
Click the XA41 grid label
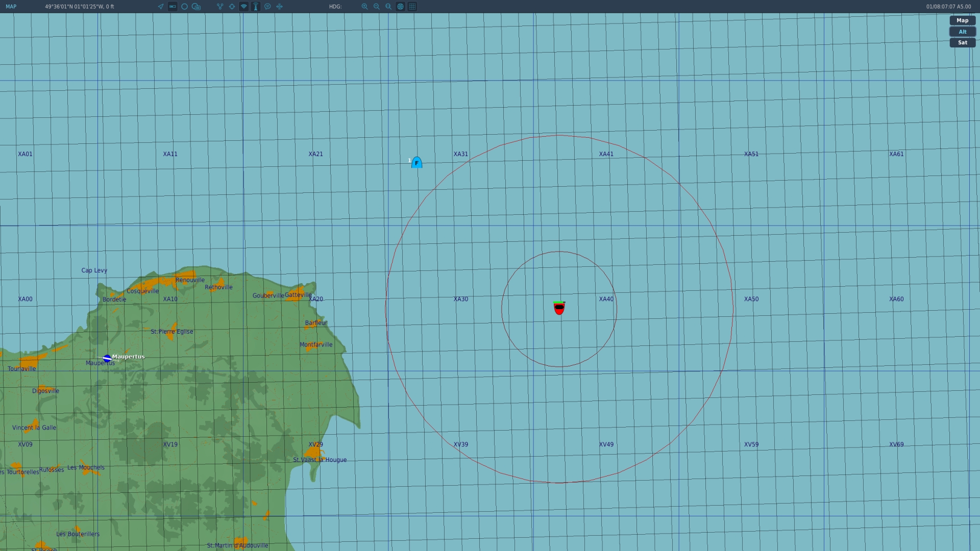click(x=606, y=154)
